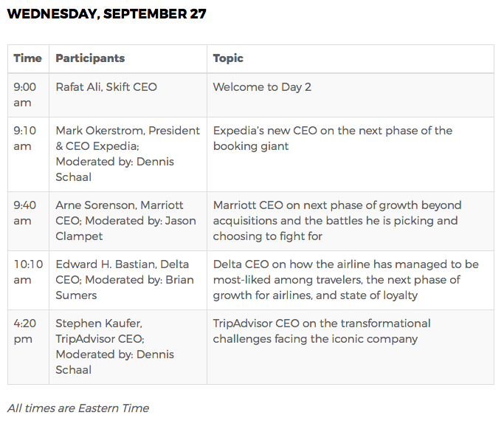
Task: Click Stephen Kaufer, TripAdvisor CEO cell
Action: (128, 347)
